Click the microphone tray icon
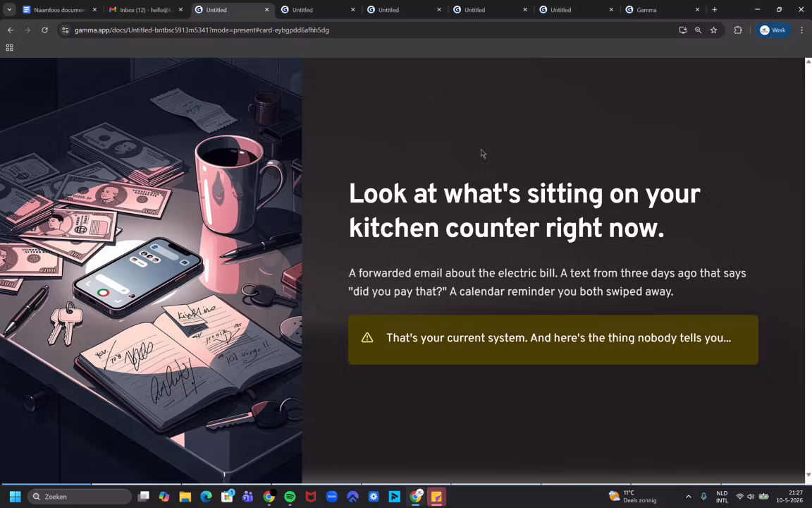The width and height of the screenshot is (812, 508). pyautogui.click(x=703, y=497)
